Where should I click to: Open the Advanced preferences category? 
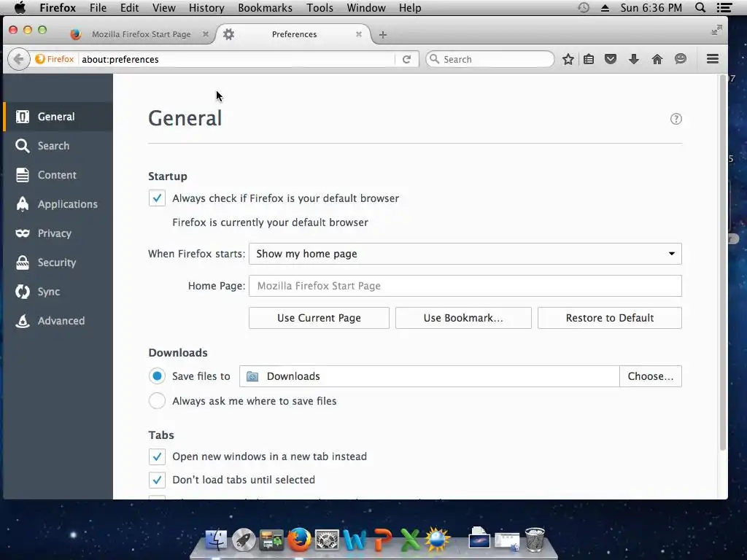click(58, 321)
